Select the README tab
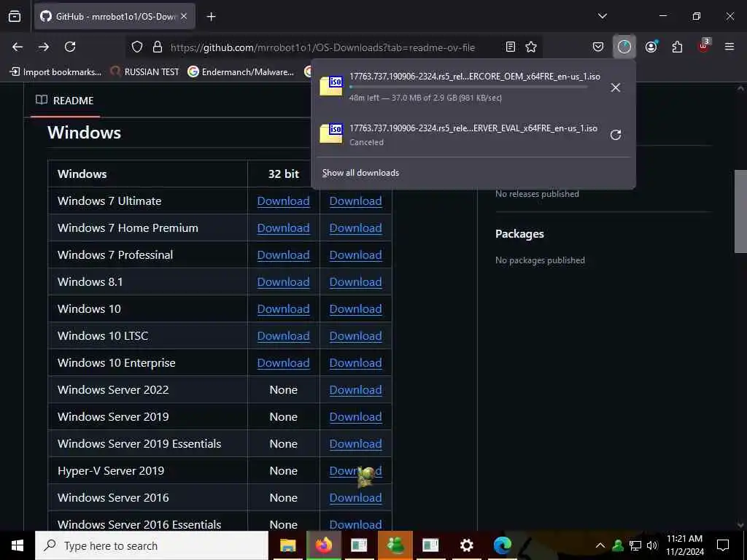This screenshot has height=560, width=747. tap(65, 101)
